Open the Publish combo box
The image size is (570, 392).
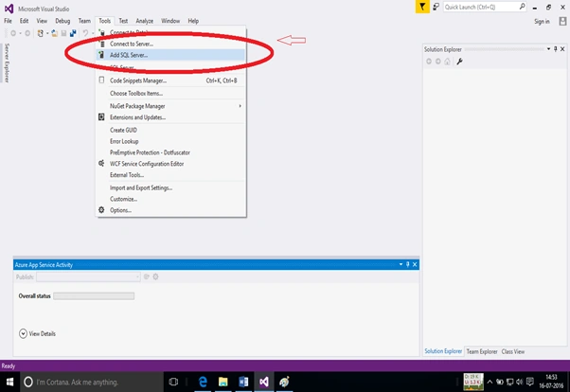pos(88,277)
